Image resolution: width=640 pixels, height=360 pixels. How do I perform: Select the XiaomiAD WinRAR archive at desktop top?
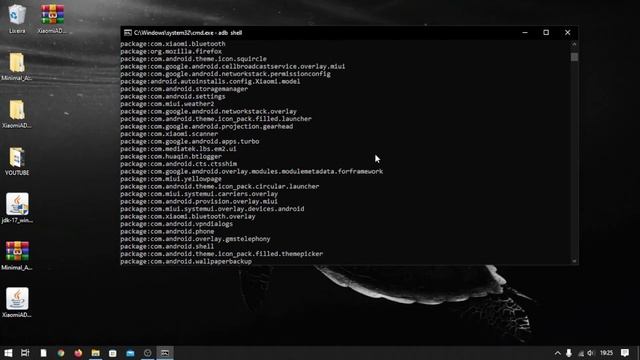[x=52, y=18]
